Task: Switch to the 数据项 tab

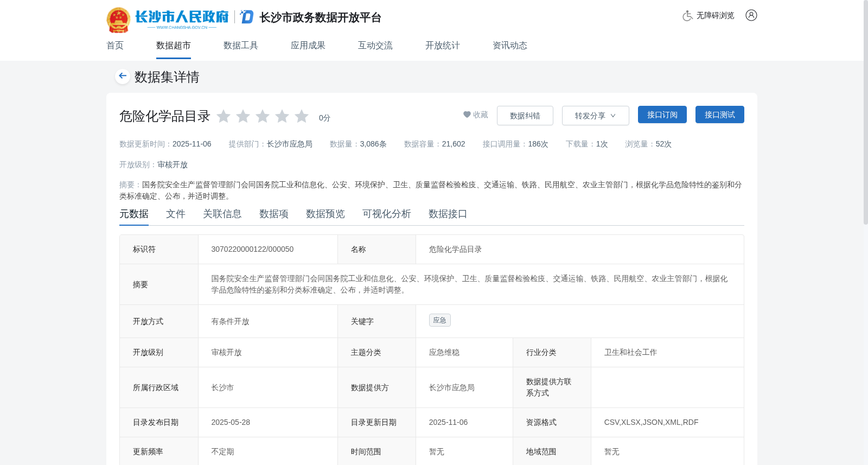Action: (274, 214)
